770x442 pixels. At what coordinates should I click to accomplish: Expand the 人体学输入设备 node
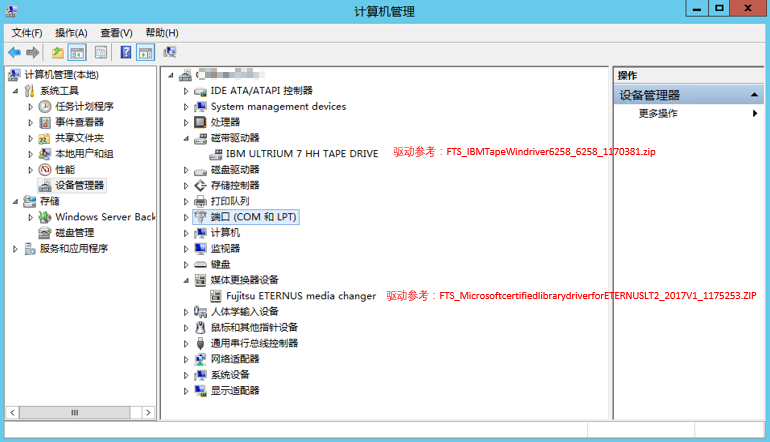click(186, 312)
